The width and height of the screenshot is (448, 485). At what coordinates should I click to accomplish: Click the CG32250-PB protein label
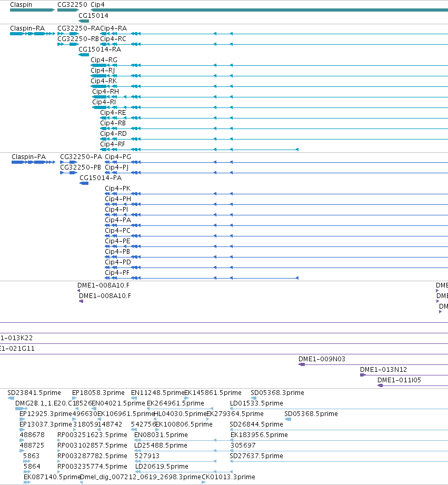81,167
